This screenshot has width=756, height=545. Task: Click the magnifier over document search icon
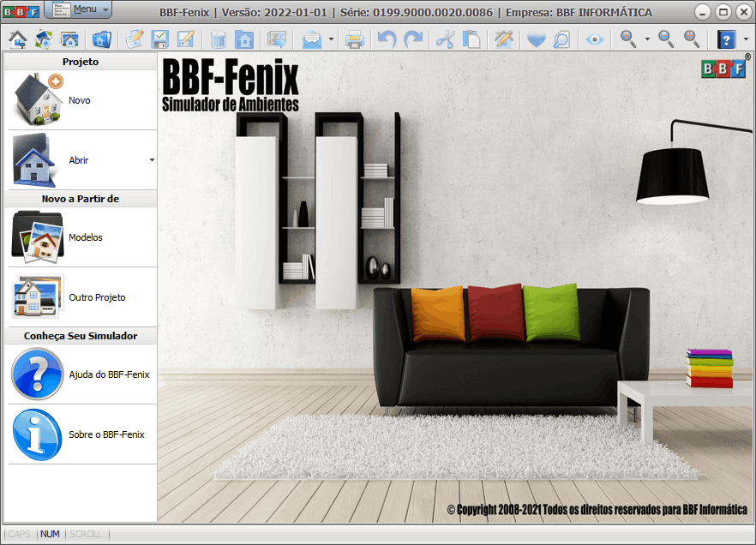tap(561, 39)
